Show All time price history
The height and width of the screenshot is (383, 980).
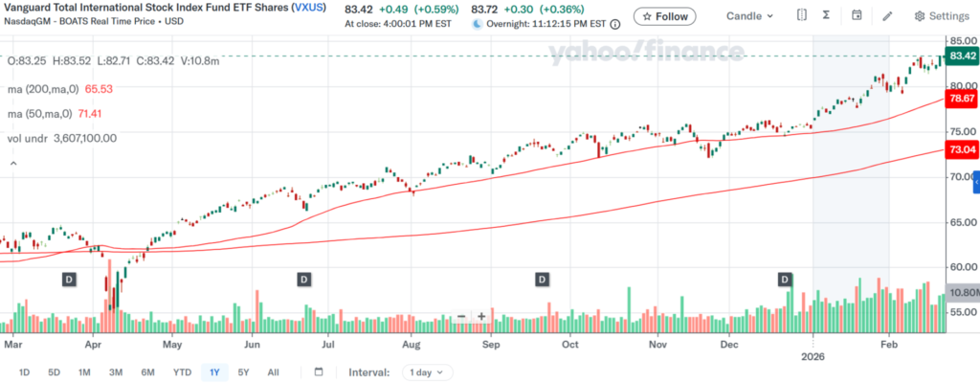pos(273,372)
